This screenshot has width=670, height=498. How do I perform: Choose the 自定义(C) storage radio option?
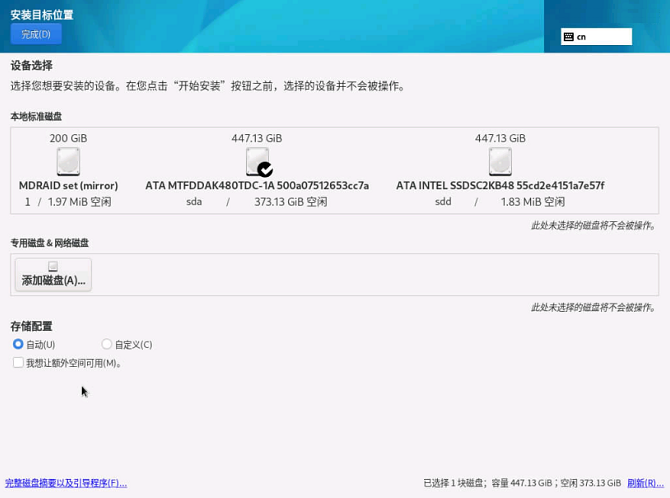point(107,344)
